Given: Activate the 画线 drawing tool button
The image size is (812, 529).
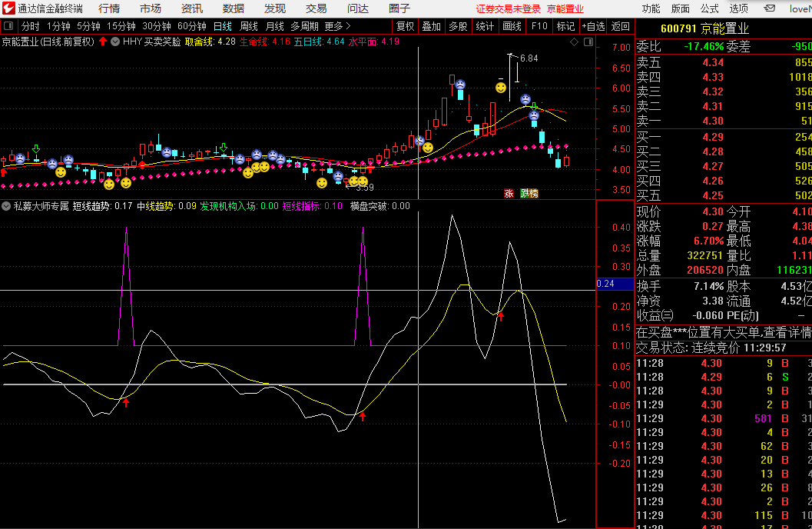Looking at the screenshot, I should click(512, 26).
